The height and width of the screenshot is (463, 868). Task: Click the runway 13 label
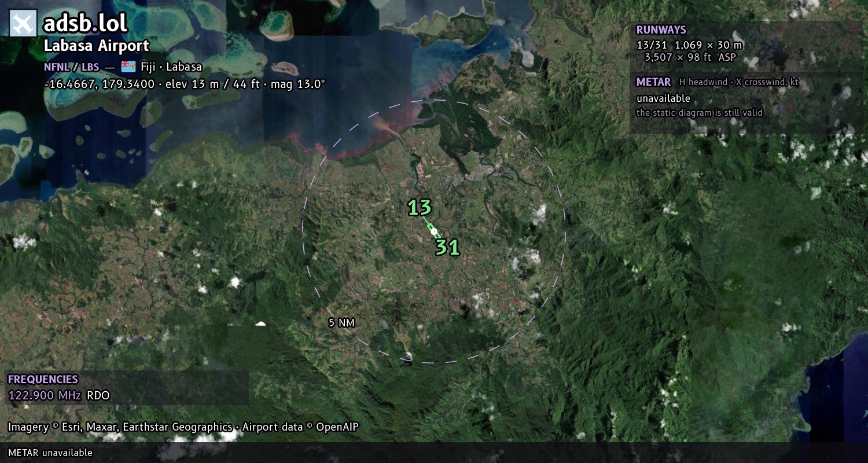[420, 208]
